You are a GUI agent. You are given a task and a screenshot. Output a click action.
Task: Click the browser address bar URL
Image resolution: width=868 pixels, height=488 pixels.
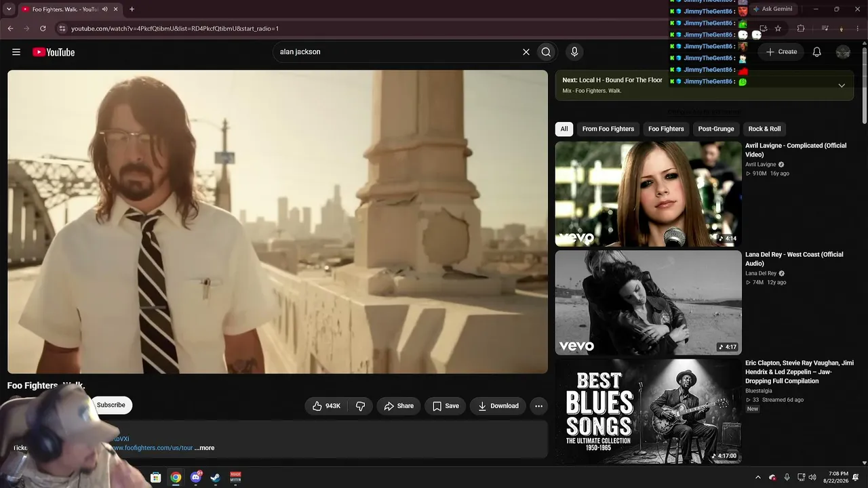[x=175, y=28]
